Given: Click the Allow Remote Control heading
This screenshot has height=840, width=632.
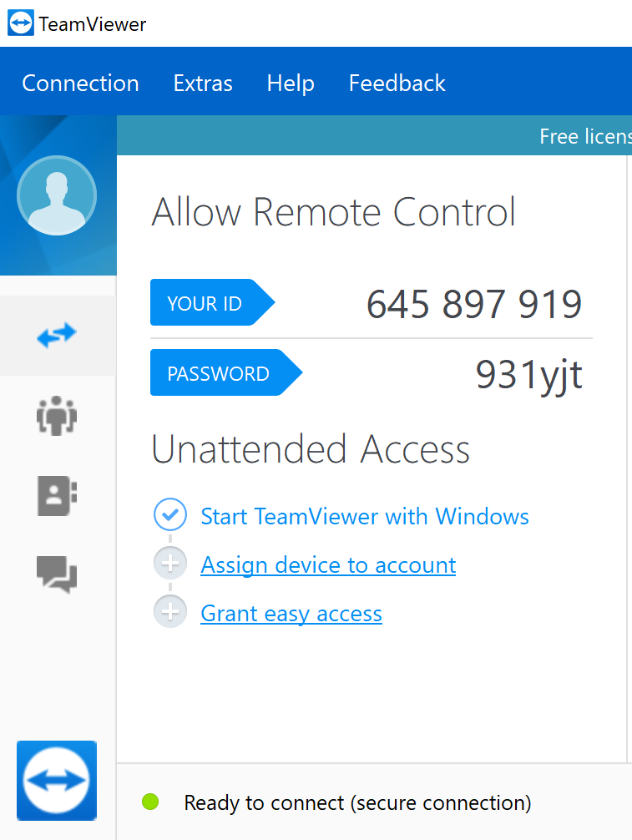Looking at the screenshot, I should [334, 212].
